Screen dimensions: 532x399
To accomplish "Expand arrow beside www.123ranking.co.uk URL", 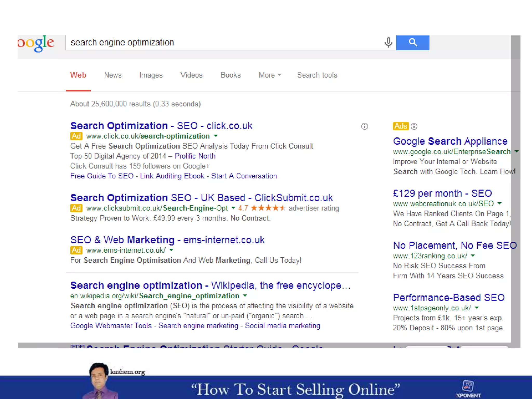I will tap(473, 256).
